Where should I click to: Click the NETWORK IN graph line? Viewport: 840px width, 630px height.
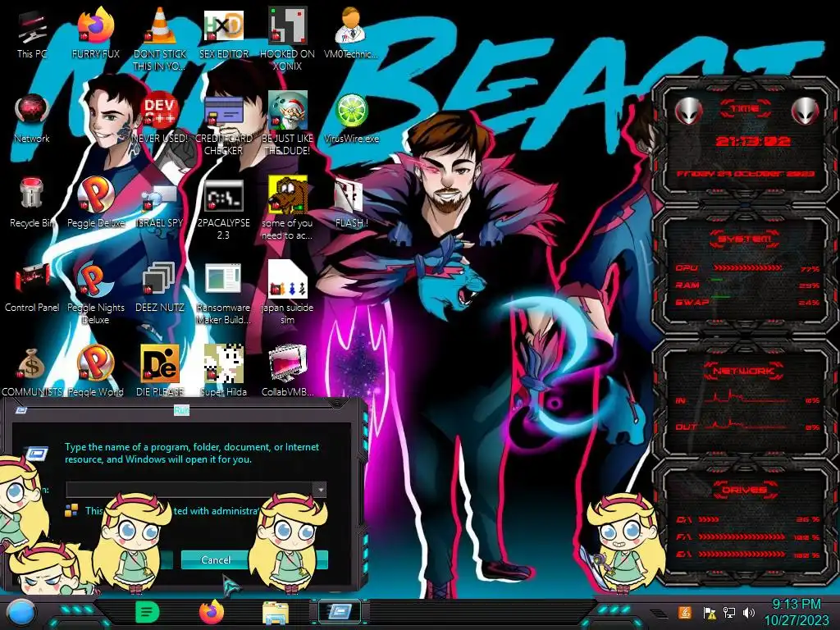coord(745,398)
